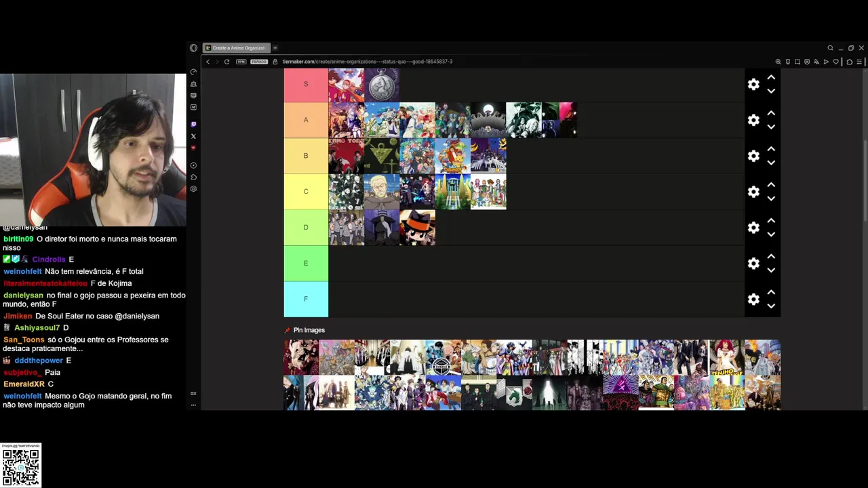Move B tier row down with arrow
The width and height of the screenshot is (868, 488).
click(x=771, y=163)
